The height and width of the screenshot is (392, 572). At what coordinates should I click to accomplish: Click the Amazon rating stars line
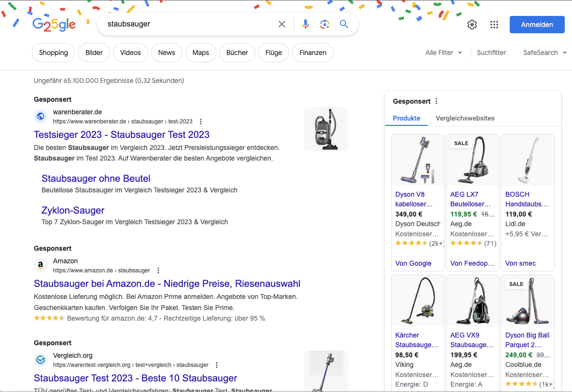(x=150, y=318)
